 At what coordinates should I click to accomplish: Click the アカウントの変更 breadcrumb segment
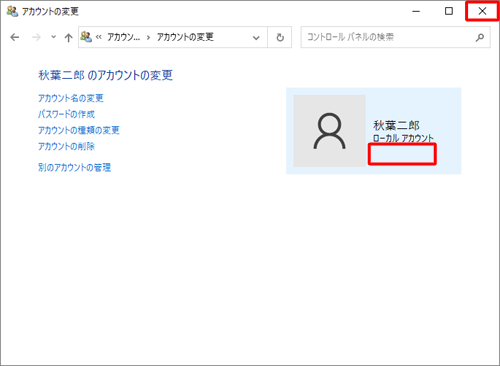pos(185,37)
